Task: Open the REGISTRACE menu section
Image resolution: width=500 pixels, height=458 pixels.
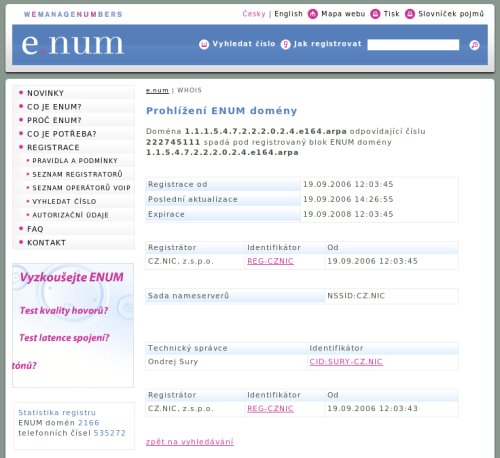Action: [53, 147]
